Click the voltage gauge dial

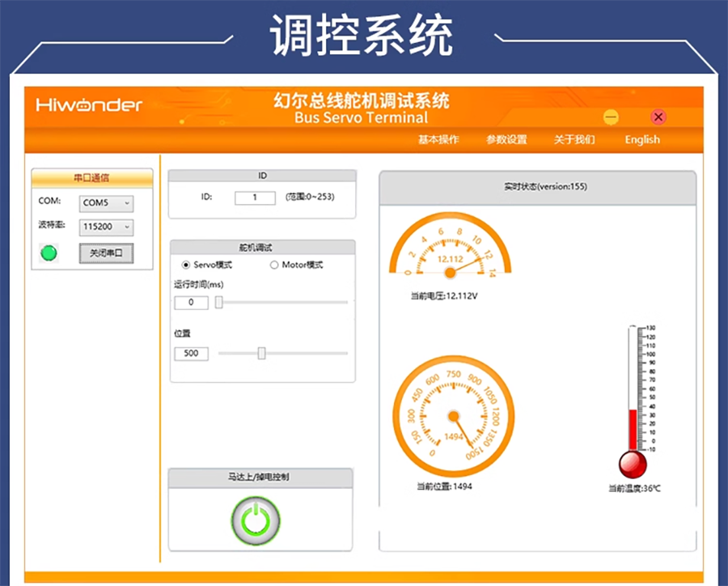(x=450, y=245)
